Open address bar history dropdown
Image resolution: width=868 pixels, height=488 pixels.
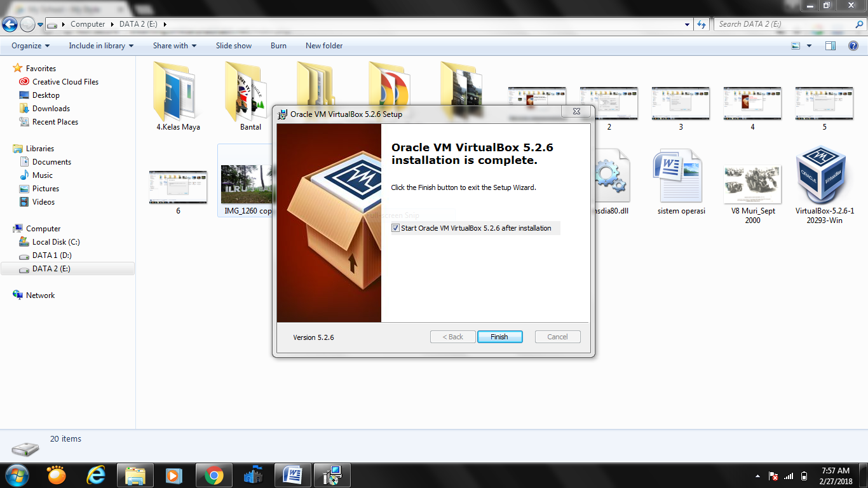(x=687, y=24)
